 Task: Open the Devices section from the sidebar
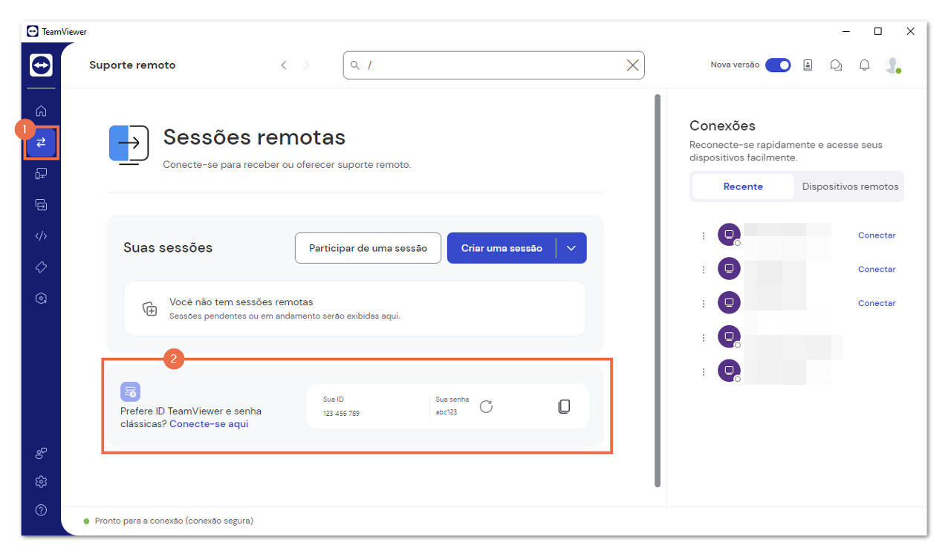coord(41,173)
